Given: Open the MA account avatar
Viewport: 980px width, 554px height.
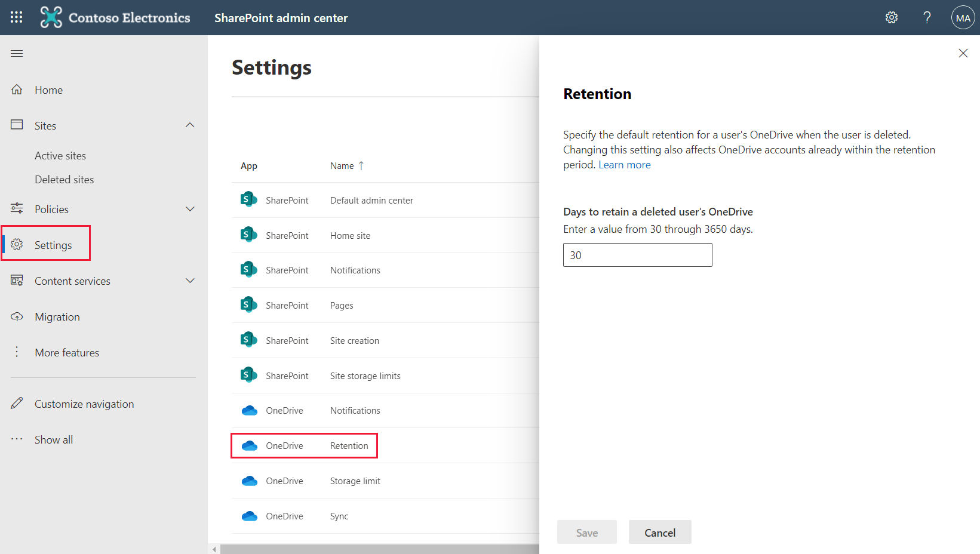Looking at the screenshot, I should point(963,18).
